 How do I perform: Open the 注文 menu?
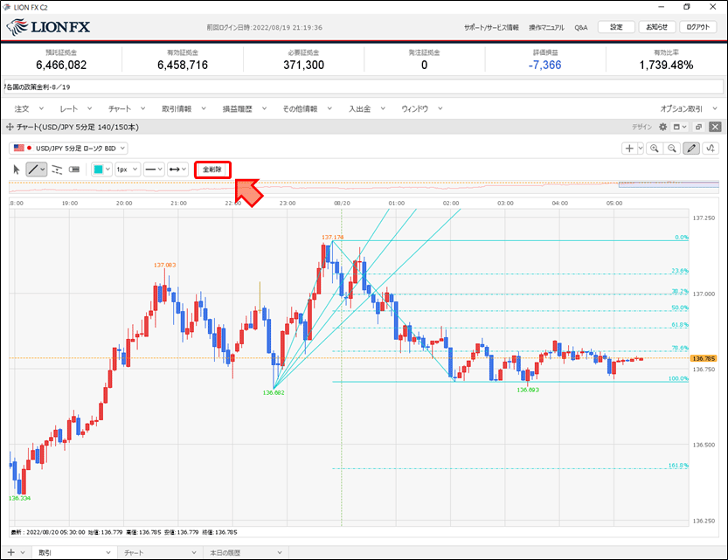coord(29,108)
